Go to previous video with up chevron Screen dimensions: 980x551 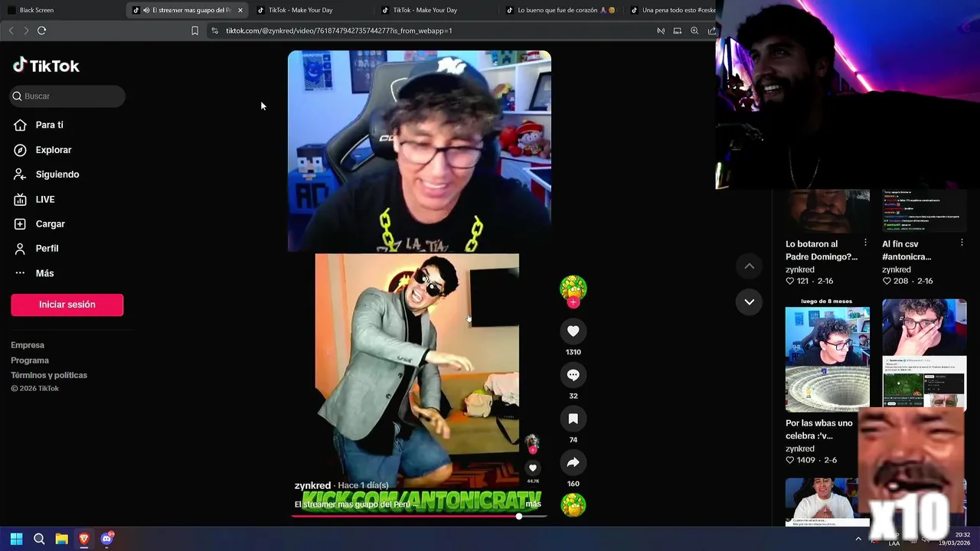[750, 266]
